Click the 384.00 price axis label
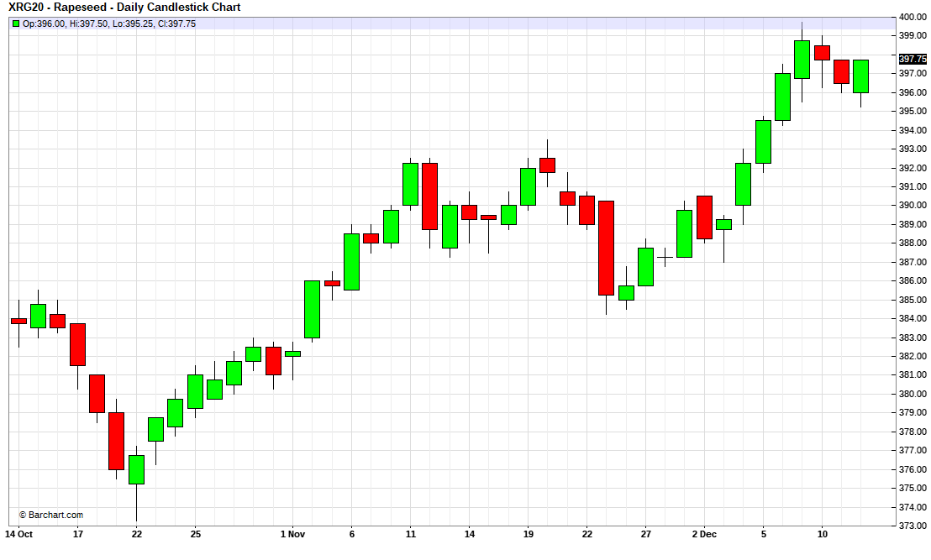This screenshot has height=560, width=931. pos(913,318)
